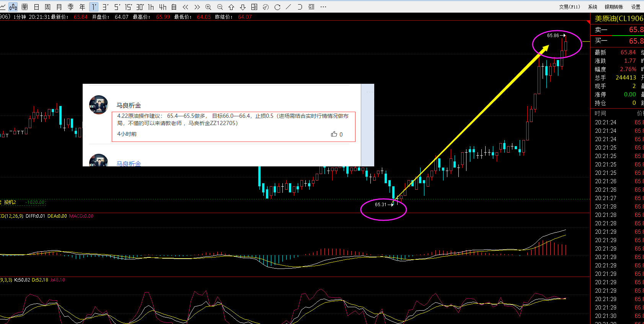Toggle the 1-minute period button
Image resolution: width=644 pixels, height=324 pixels.
94,7
